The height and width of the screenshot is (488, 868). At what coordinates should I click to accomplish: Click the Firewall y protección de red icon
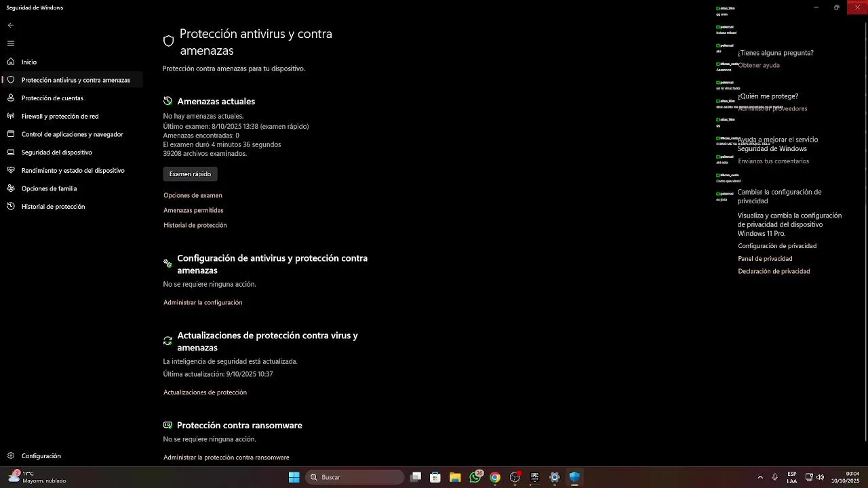pos(10,116)
